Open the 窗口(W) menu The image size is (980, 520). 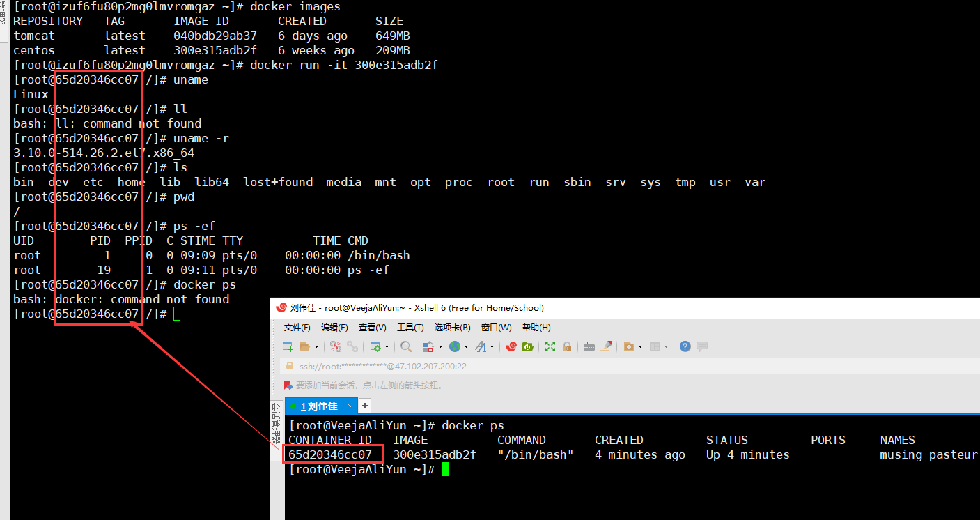496,328
